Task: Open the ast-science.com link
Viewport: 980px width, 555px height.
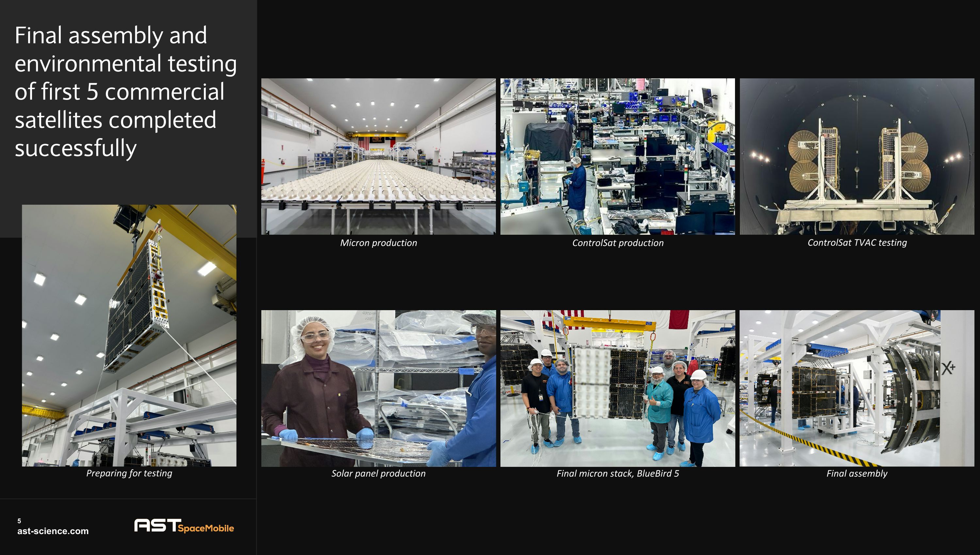Action: tap(53, 531)
